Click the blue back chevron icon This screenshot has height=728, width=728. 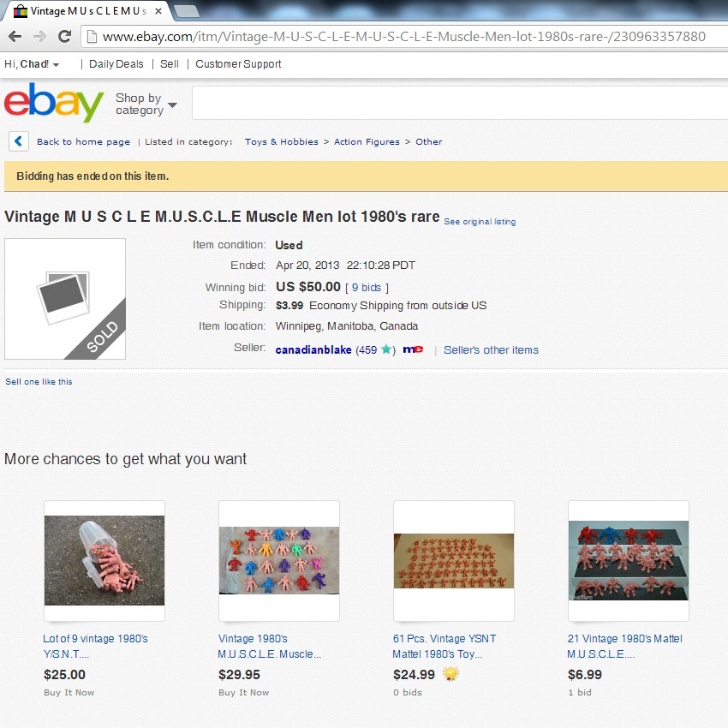pos(19,141)
